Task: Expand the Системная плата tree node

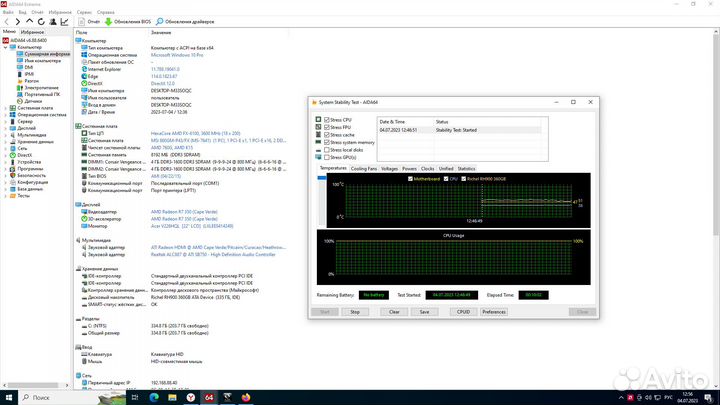Action: (x=6, y=108)
